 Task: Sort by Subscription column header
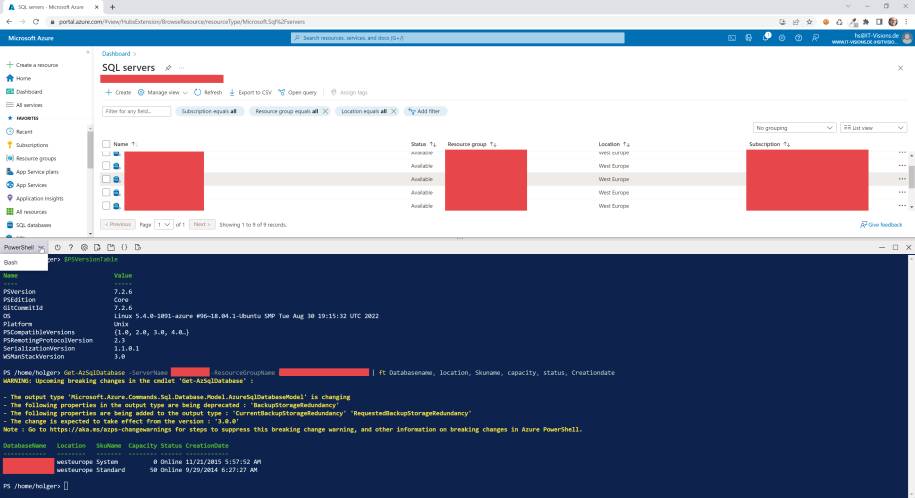(x=769, y=144)
